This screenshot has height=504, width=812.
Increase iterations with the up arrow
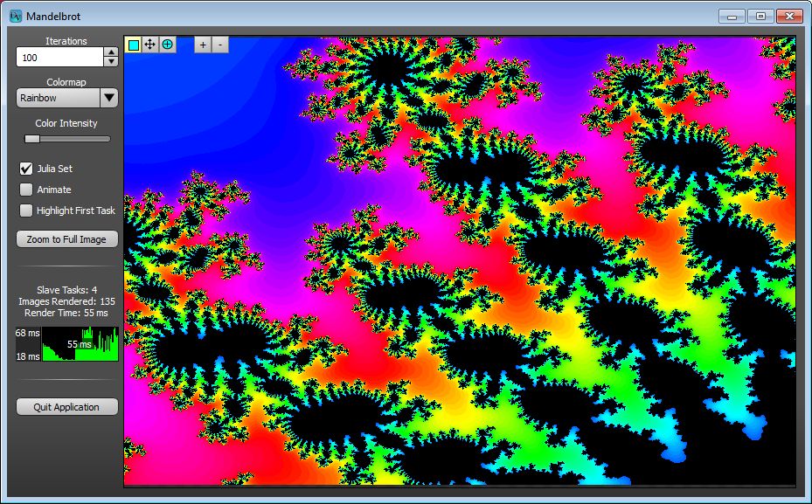coord(111,52)
